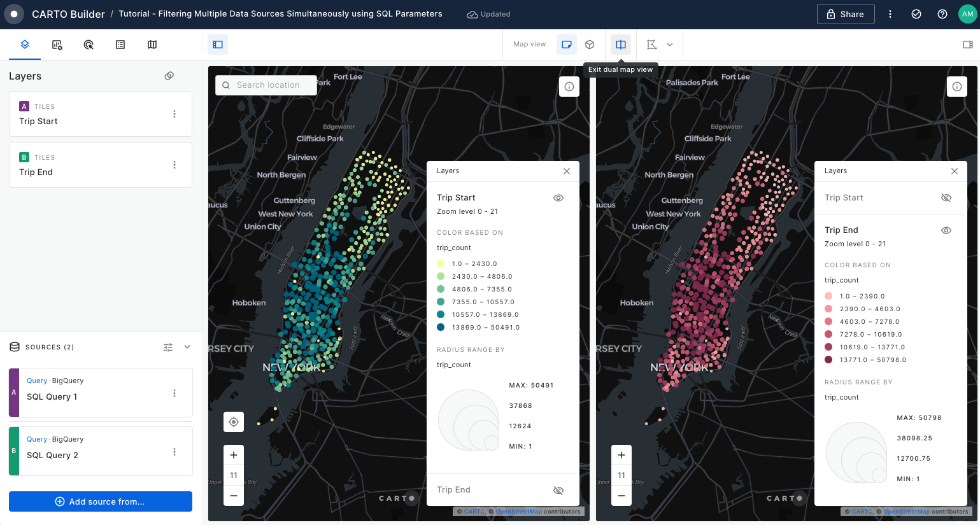Click locate-me button on left map
This screenshot has width=980, height=525.
[x=234, y=422]
